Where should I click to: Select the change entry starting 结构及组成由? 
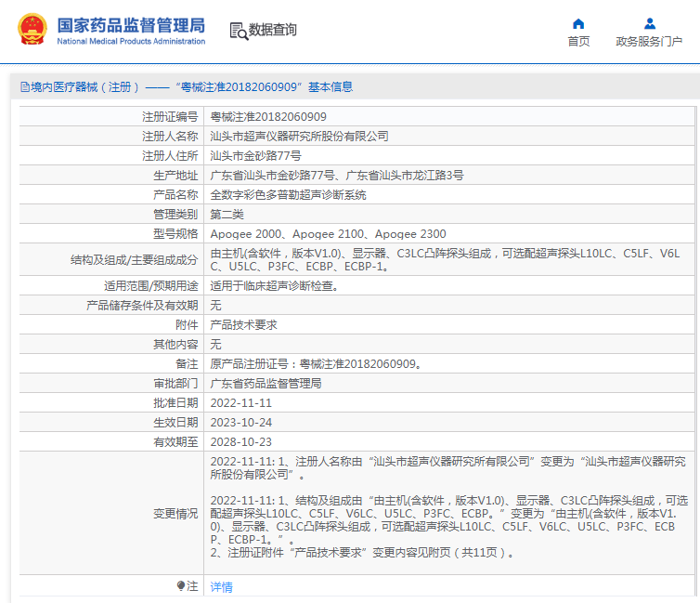point(449,520)
